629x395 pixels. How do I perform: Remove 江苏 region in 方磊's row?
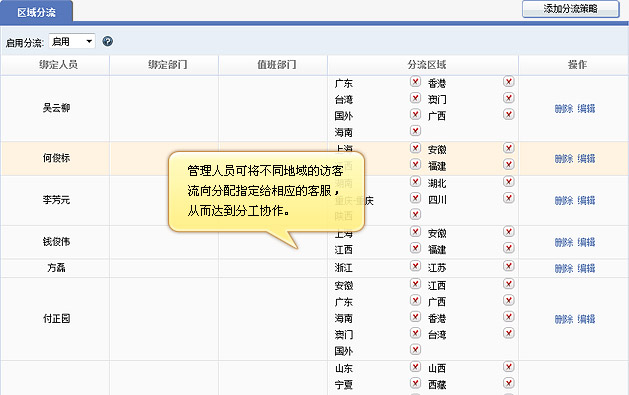[x=509, y=266]
